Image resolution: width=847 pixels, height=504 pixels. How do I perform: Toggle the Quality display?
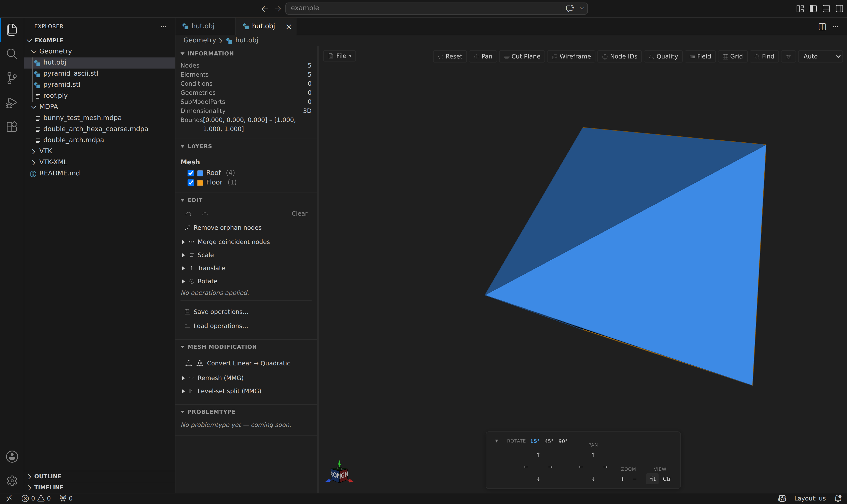pyautogui.click(x=663, y=56)
